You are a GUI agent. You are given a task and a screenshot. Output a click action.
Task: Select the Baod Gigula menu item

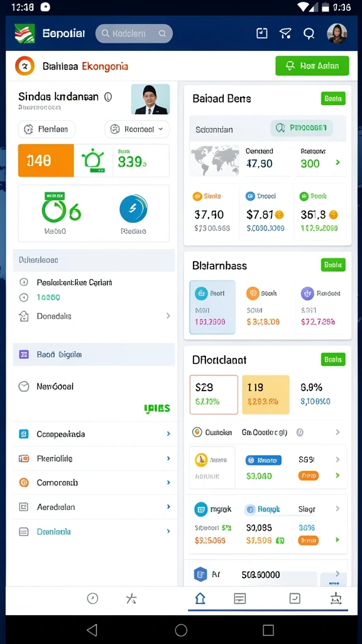tap(94, 355)
